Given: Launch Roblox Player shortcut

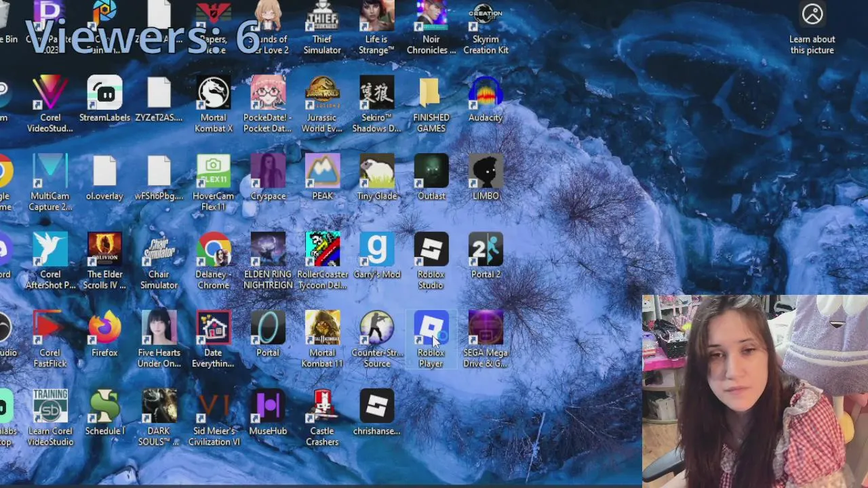Looking at the screenshot, I should coord(431,339).
